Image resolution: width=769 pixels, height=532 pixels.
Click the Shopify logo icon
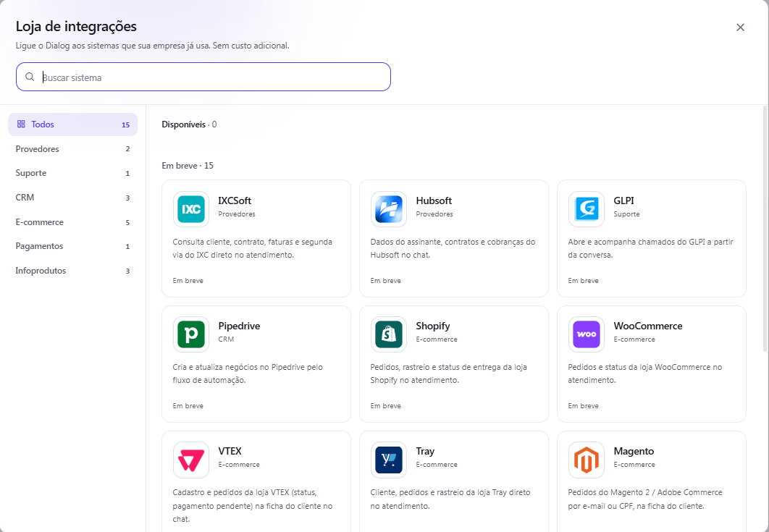pos(388,334)
